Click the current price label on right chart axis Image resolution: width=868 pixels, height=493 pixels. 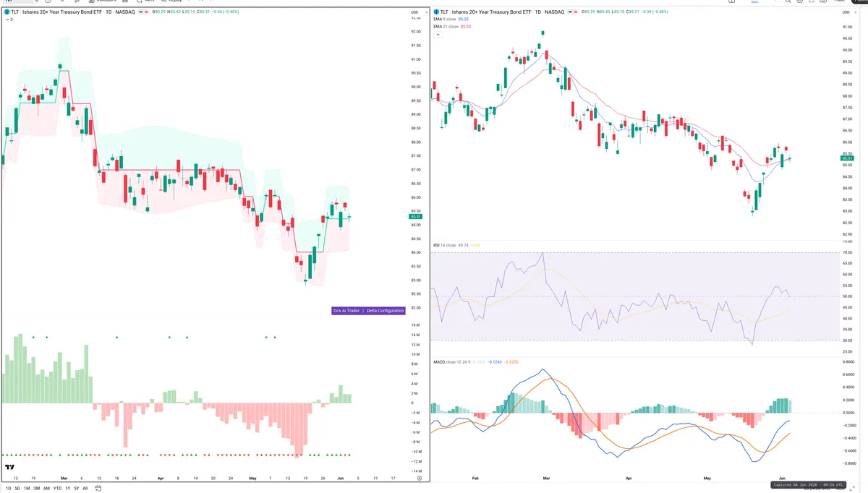pos(848,158)
